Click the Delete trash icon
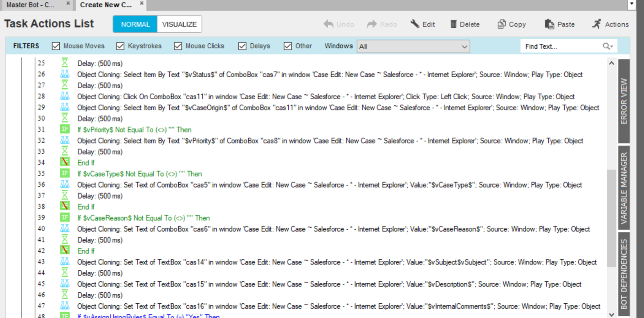The width and height of the screenshot is (644, 318). pos(453,24)
